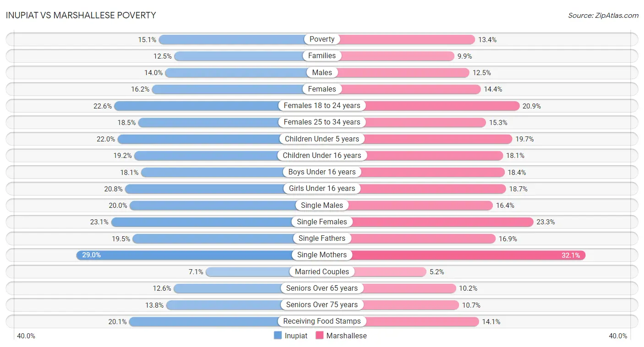Select the Females 18 to 24 years label
The height and width of the screenshot is (347, 644).
pos(322,105)
